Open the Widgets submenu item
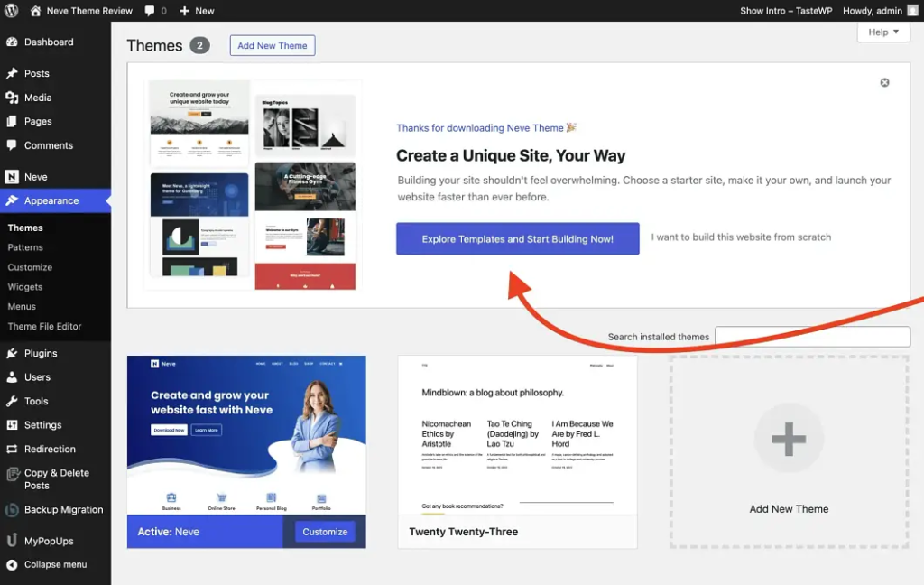 coord(24,286)
